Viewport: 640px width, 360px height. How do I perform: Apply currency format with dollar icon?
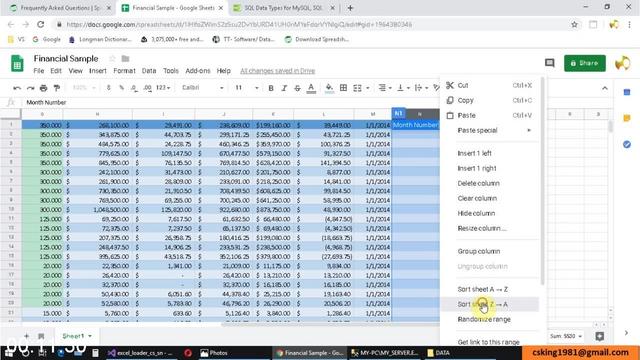pyautogui.click(x=108, y=88)
